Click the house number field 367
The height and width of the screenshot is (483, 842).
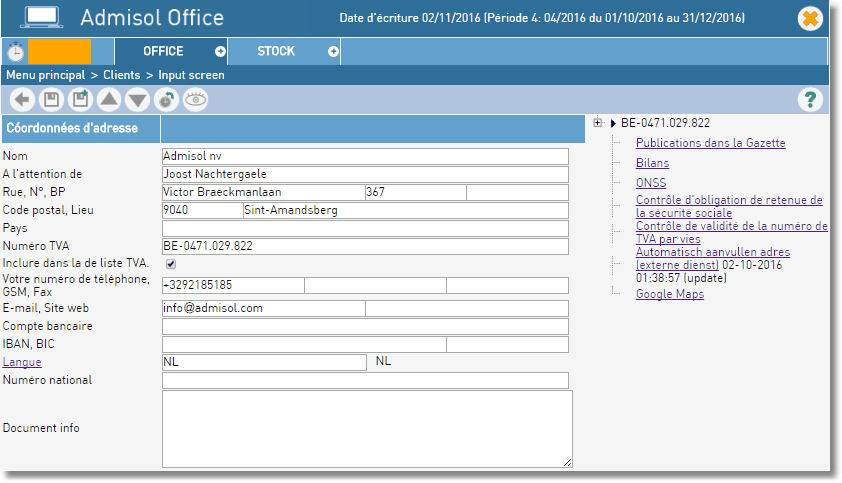pyautogui.click(x=416, y=192)
